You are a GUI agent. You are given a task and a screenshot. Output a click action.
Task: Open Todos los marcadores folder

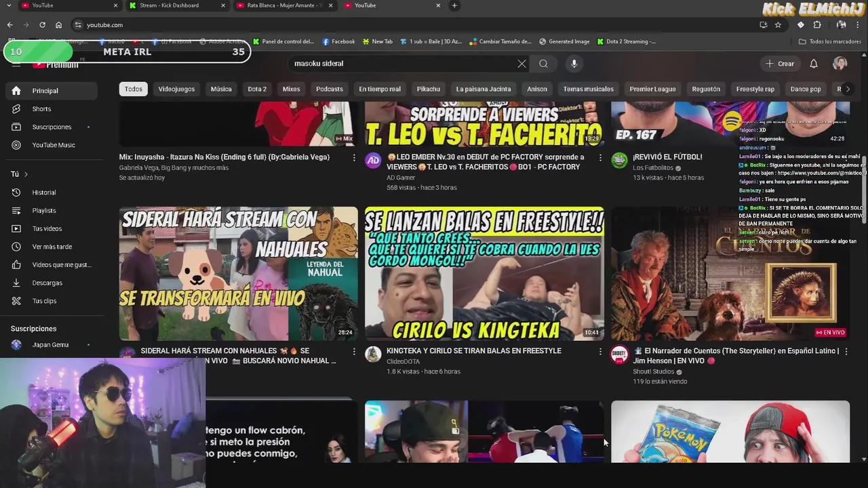coord(830,41)
